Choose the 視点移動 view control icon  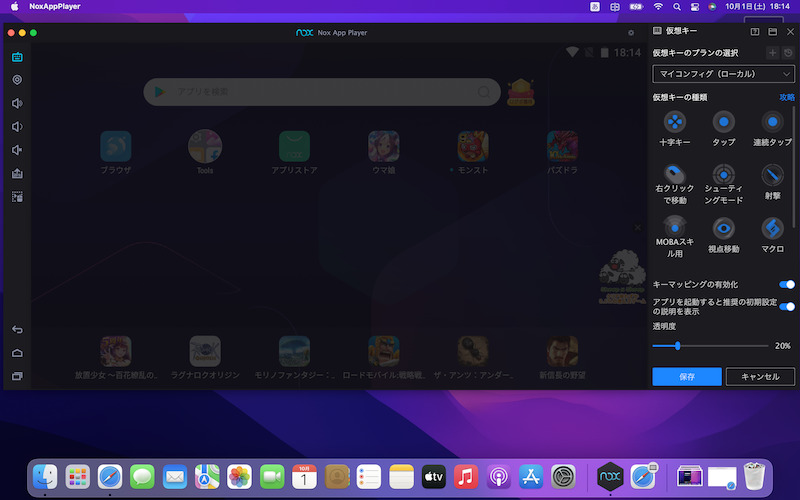pyautogui.click(x=723, y=227)
